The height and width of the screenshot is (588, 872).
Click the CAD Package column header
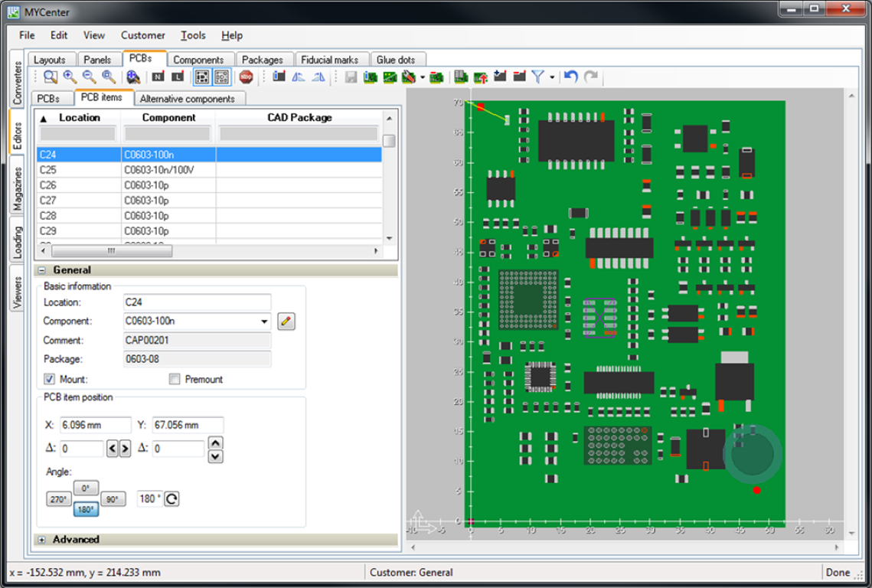point(299,117)
